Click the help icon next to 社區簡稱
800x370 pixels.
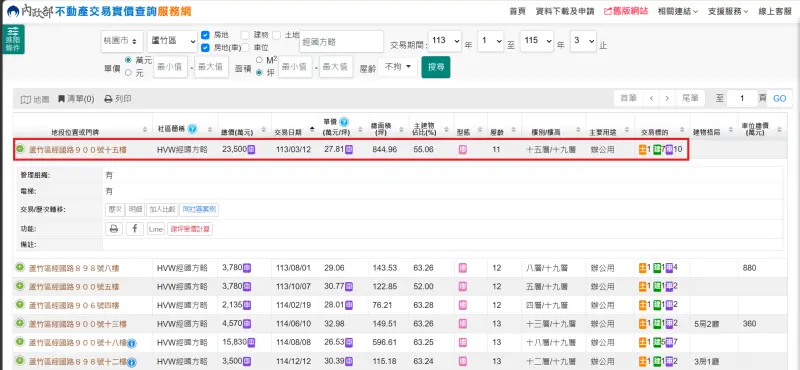point(192,129)
